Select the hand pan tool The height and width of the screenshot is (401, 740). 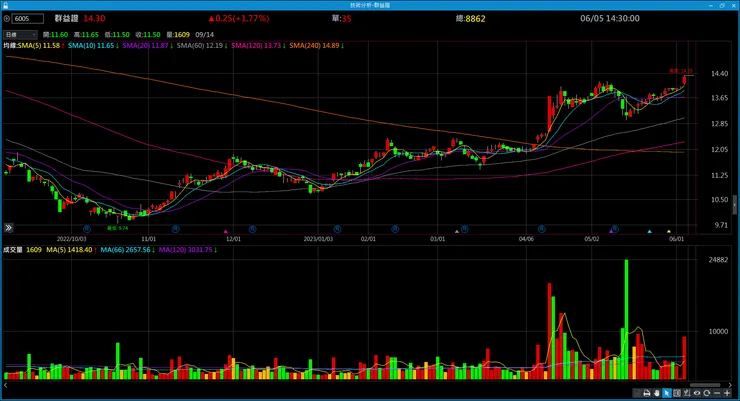(x=656, y=393)
